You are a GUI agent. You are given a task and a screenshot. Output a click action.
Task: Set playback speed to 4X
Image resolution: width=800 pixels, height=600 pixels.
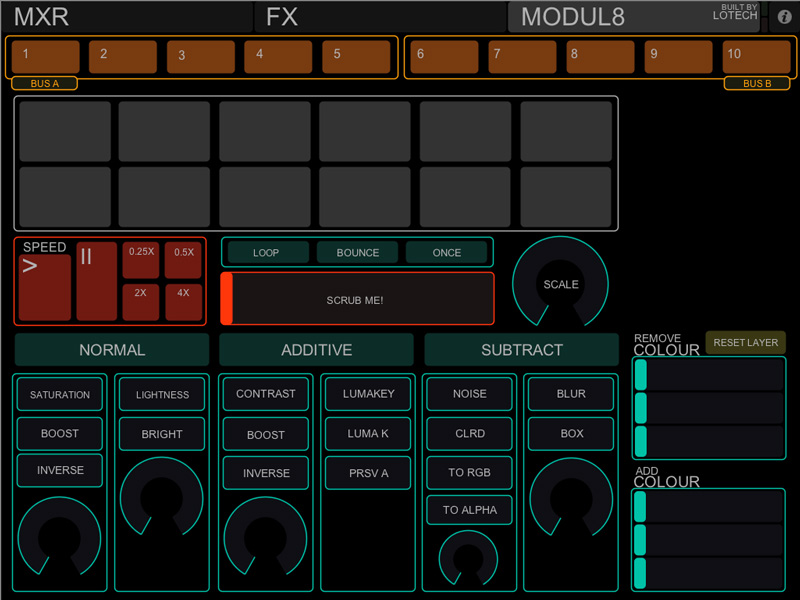[x=184, y=302]
